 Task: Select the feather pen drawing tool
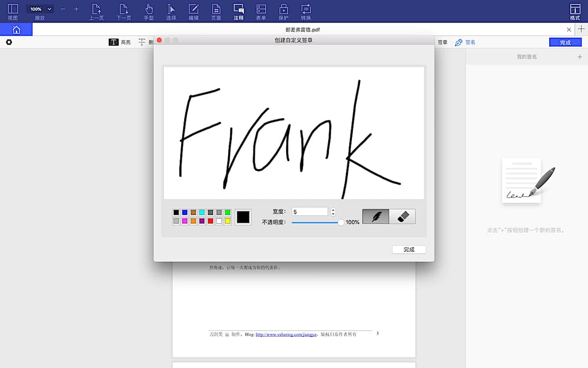pos(376,216)
